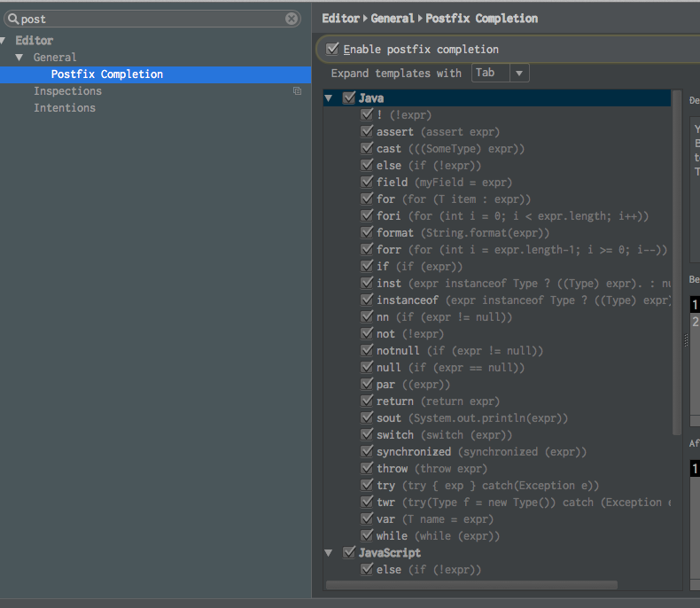Select the 'synchronized' template row text

(x=482, y=452)
